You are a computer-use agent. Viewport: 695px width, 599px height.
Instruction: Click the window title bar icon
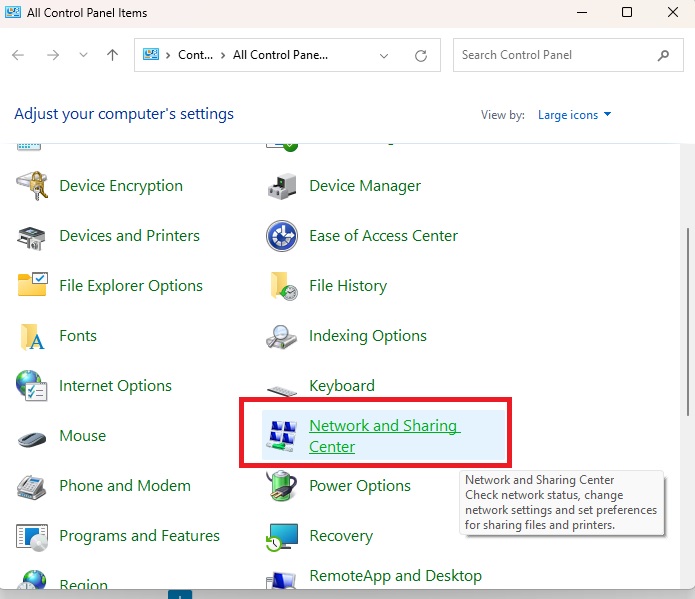tap(13, 12)
